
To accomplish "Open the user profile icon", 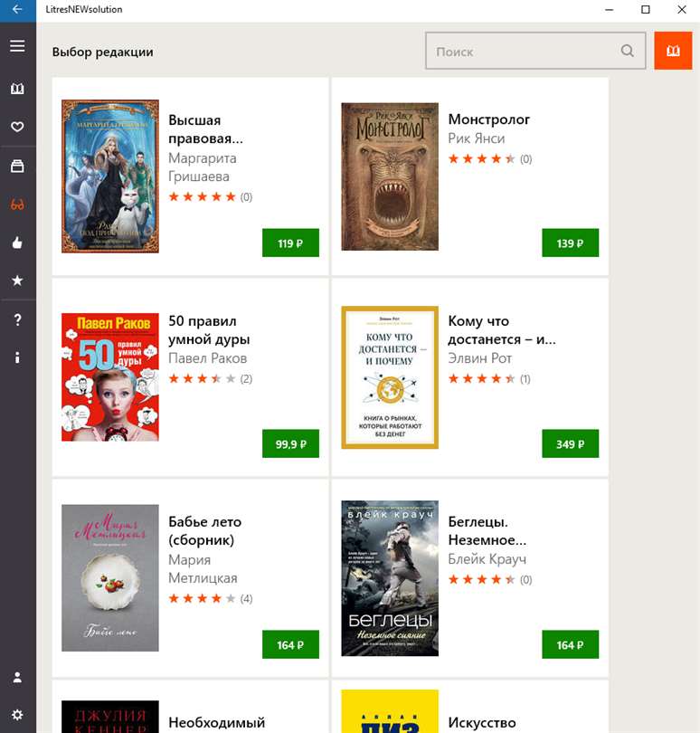I will pos(17,678).
